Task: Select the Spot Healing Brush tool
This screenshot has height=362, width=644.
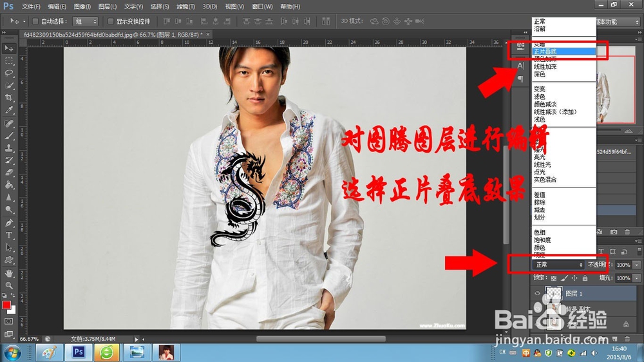Action: point(8,123)
